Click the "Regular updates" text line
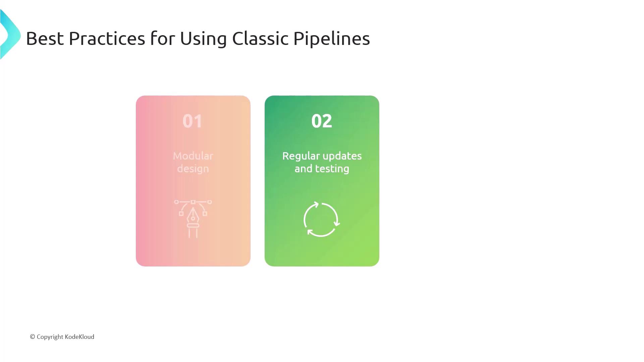This screenshot has width=644, height=362. [x=322, y=156]
